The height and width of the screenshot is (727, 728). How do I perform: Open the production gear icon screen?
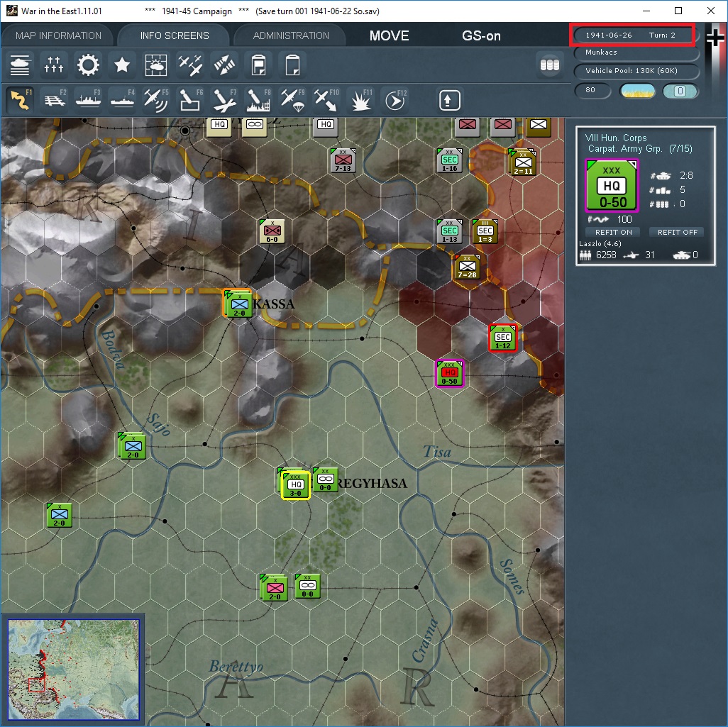[x=88, y=65]
